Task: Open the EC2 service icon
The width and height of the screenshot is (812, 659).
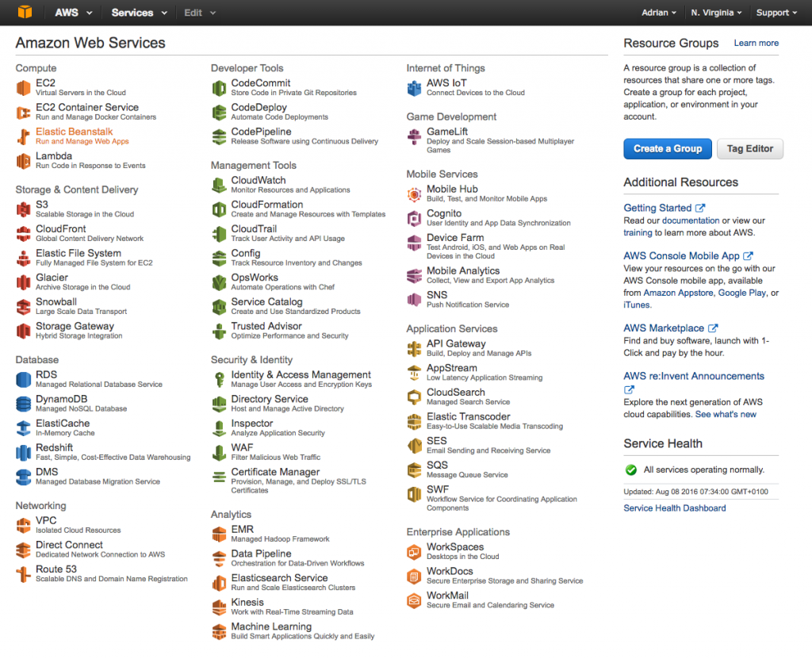Action: [x=23, y=86]
